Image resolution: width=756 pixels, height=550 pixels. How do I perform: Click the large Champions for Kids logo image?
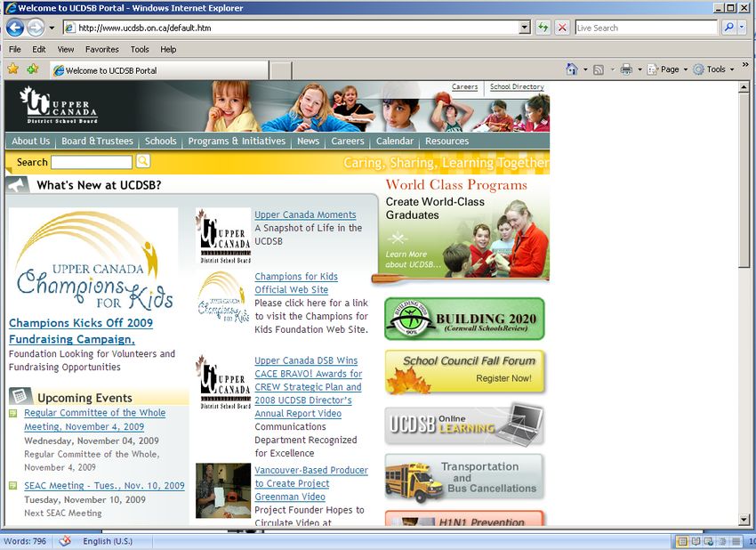(93, 261)
